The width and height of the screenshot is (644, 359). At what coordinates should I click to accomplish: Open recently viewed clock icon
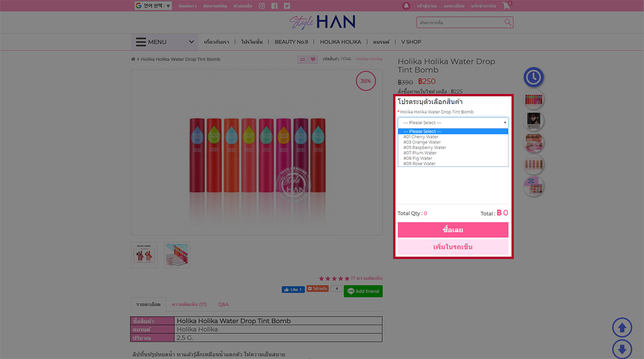tap(534, 77)
